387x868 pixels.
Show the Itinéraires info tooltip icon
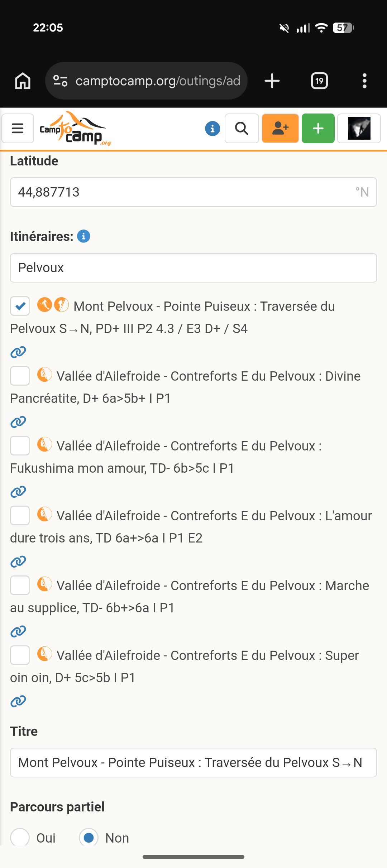(83, 236)
